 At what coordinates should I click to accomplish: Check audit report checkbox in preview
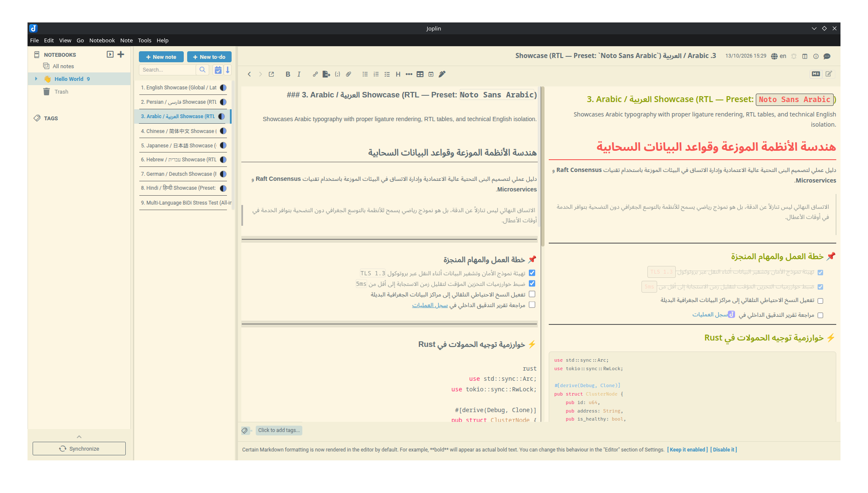click(821, 316)
